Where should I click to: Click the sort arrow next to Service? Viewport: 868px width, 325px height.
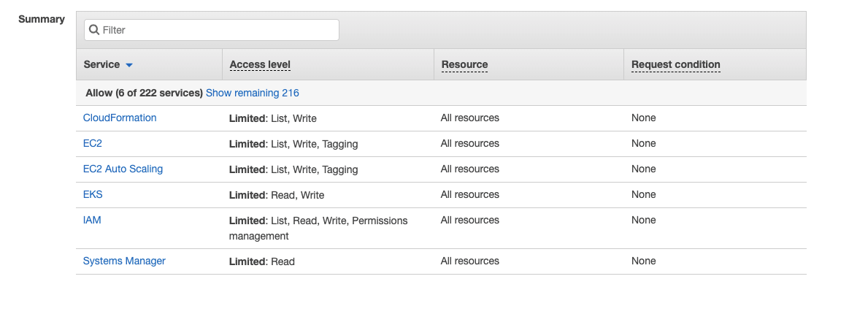click(x=129, y=65)
